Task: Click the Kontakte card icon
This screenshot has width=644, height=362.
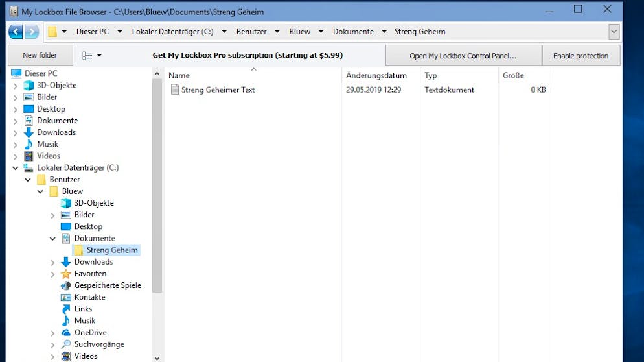Action: click(x=65, y=297)
